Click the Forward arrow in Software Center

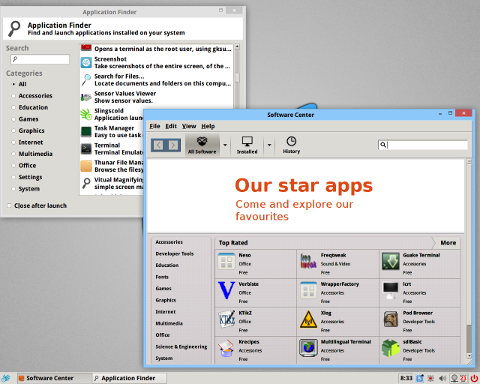(x=173, y=145)
